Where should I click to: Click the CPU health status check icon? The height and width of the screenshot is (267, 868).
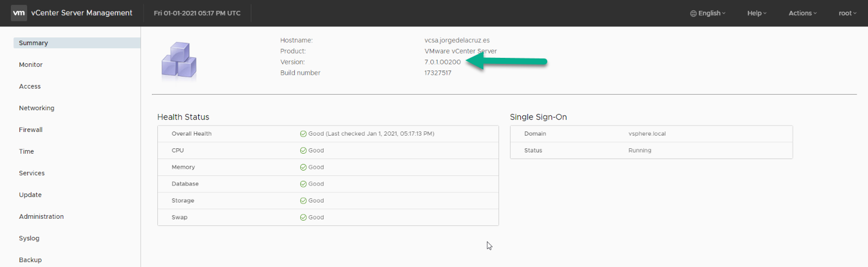click(303, 151)
